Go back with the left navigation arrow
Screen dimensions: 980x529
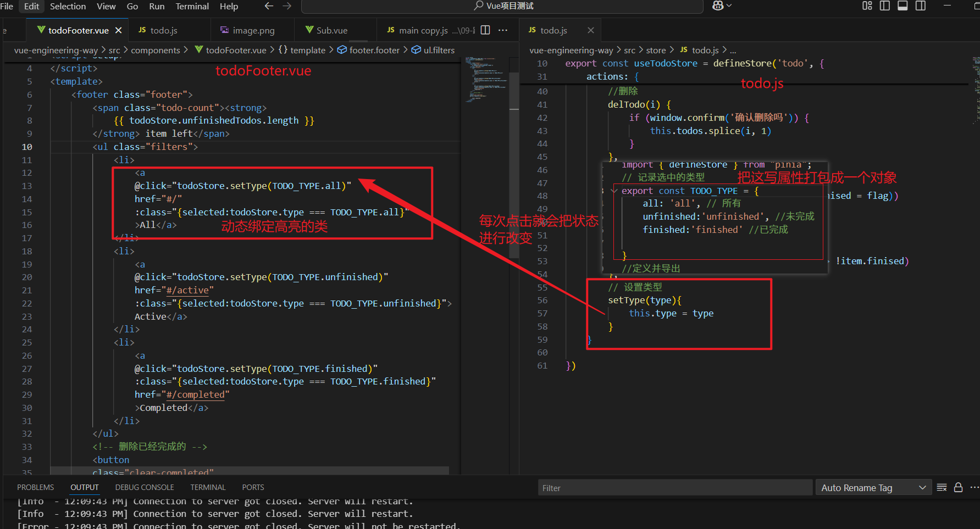pos(269,6)
